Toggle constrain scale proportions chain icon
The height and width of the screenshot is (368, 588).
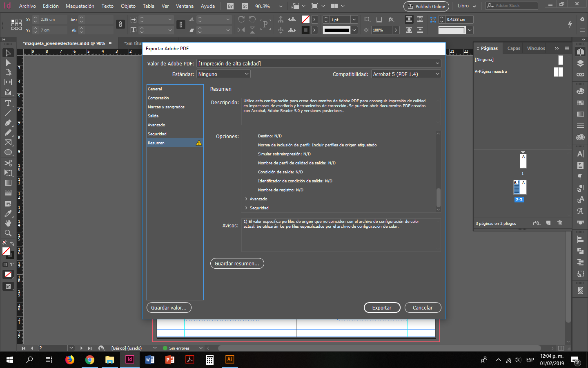pos(180,25)
